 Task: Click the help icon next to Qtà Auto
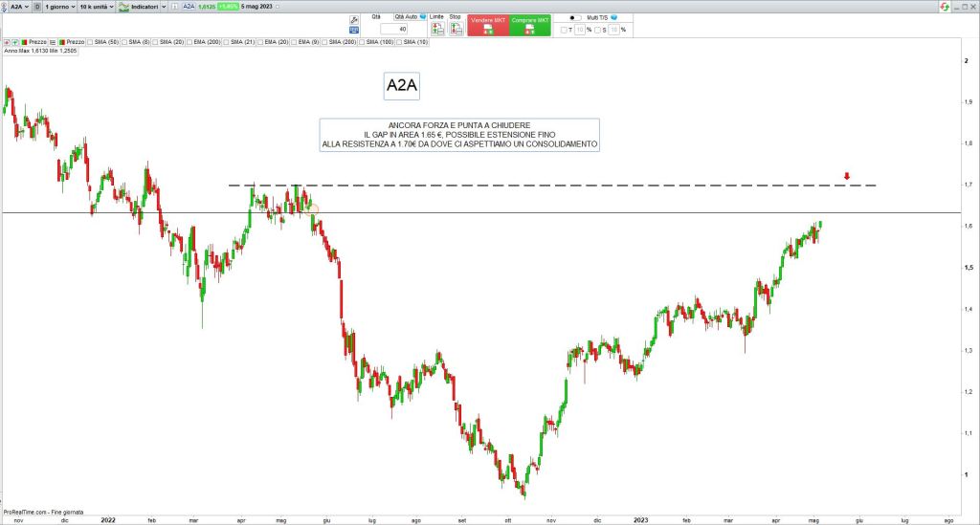coord(423,17)
